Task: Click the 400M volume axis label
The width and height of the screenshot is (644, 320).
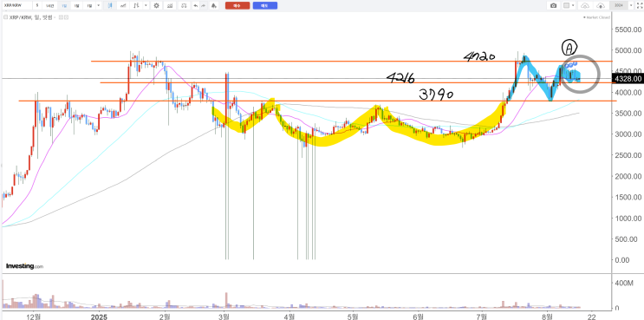Action: pos(623,283)
